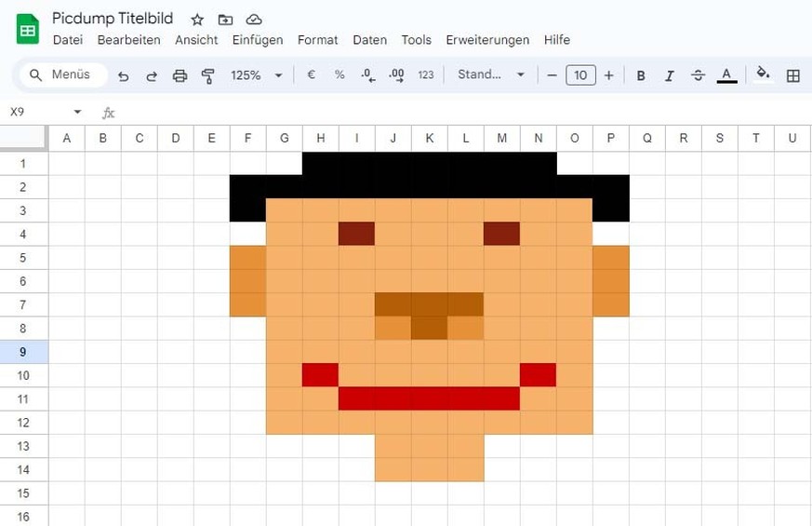Viewport: 812px width, 526px height.
Task: Click the X9 name box
Action: pyautogui.click(x=36, y=112)
